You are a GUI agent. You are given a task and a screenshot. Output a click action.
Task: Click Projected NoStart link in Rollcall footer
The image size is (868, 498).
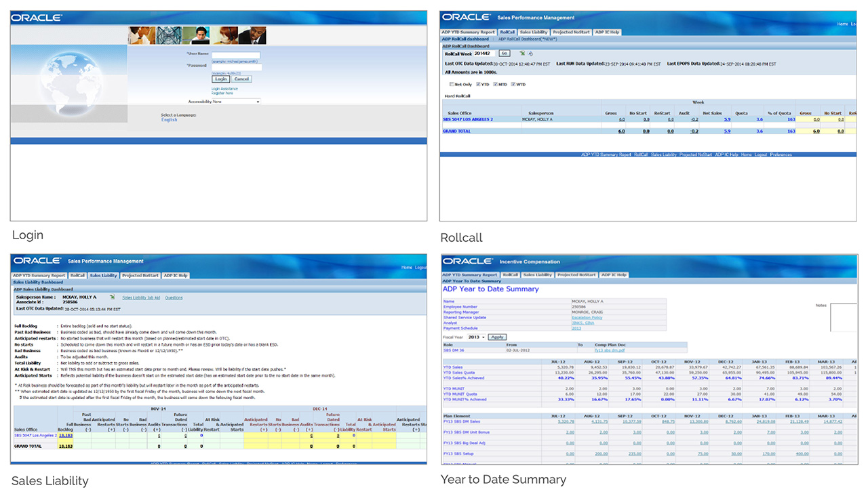pyautogui.click(x=696, y=154)
